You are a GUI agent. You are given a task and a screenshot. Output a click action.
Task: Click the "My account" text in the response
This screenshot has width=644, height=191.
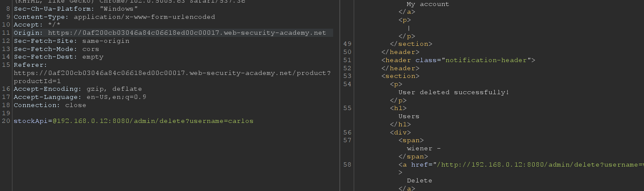click(x=428, y=4)
